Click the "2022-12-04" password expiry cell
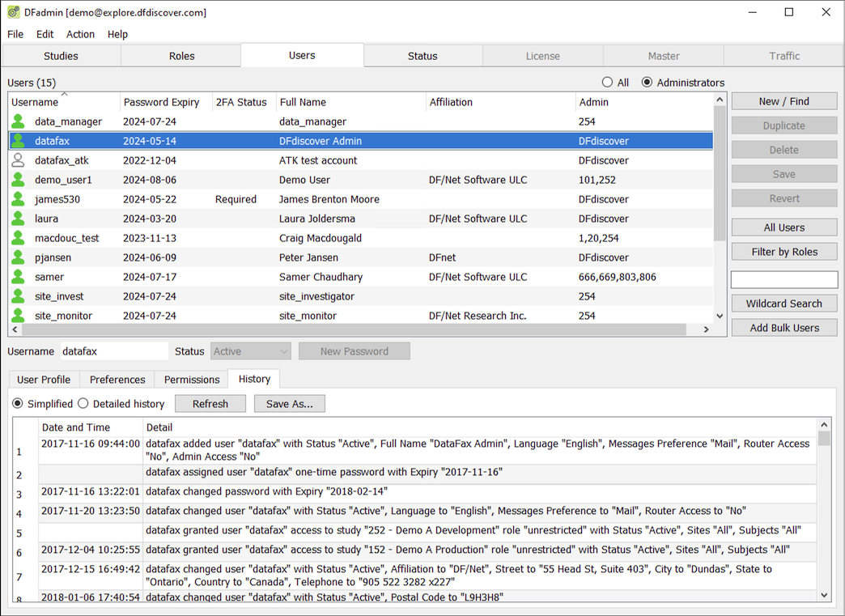 click(149, 160)
